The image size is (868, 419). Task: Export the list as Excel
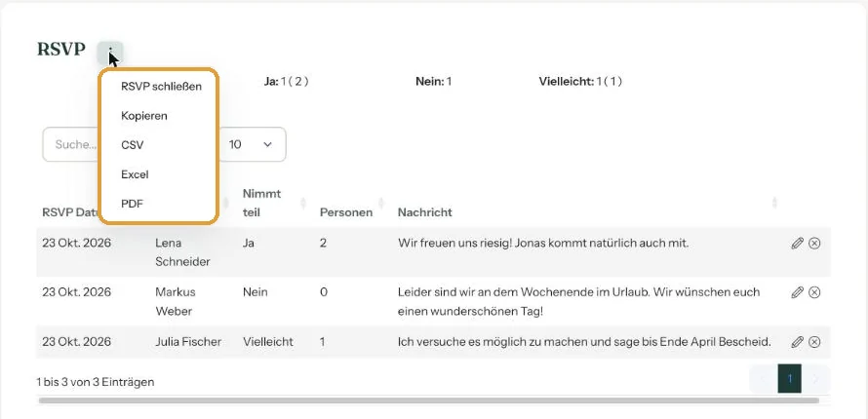coord(135,174)
